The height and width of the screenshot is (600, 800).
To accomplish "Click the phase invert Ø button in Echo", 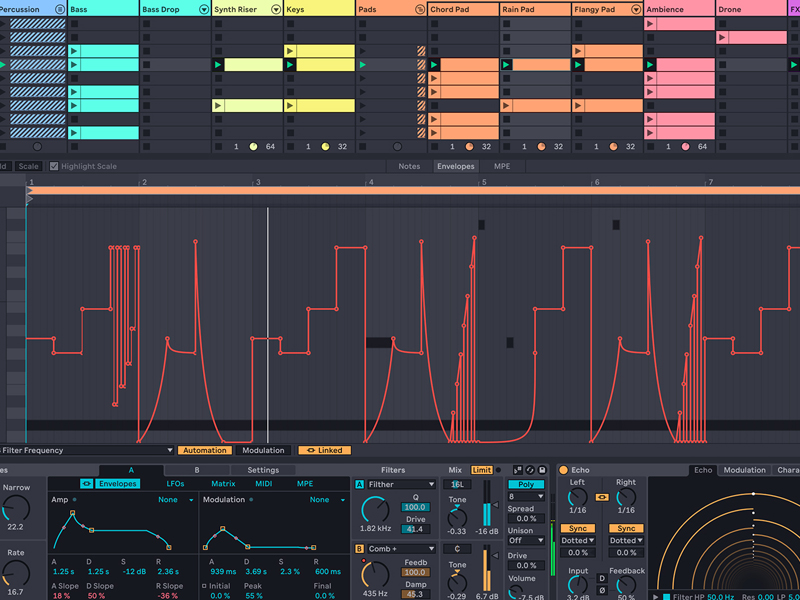I will pos(602,592).
